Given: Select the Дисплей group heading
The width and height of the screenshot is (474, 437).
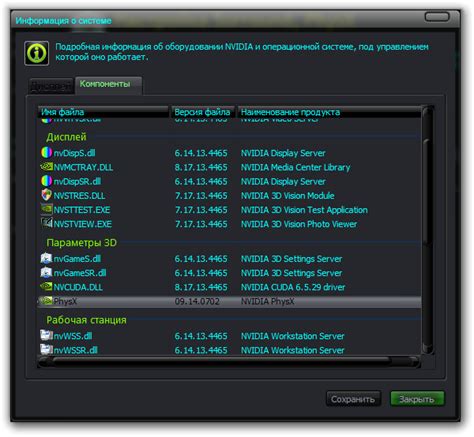Looking at the screenshot, I should 66,137.
